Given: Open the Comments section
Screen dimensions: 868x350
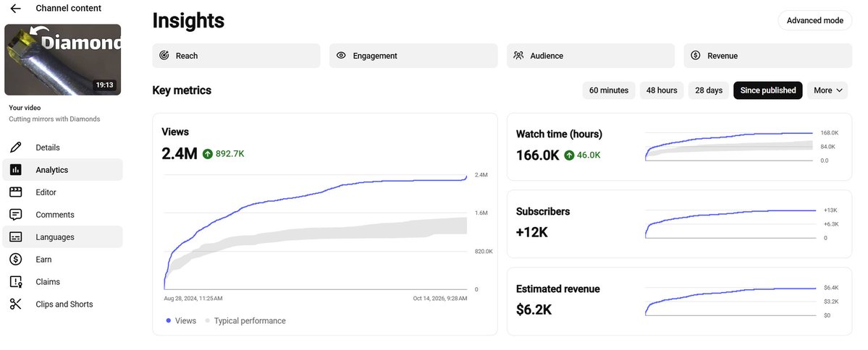Looking at the screenshot, I should [62, 215].
